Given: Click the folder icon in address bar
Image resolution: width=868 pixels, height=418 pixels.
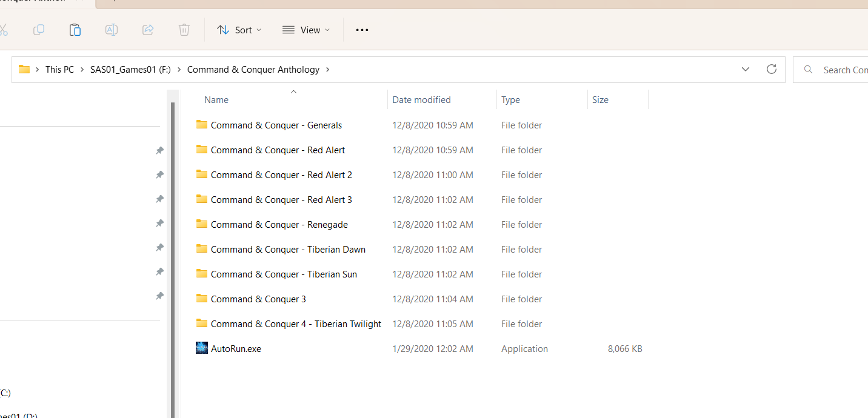Looking at the screenshot, I should pos(24,69).
